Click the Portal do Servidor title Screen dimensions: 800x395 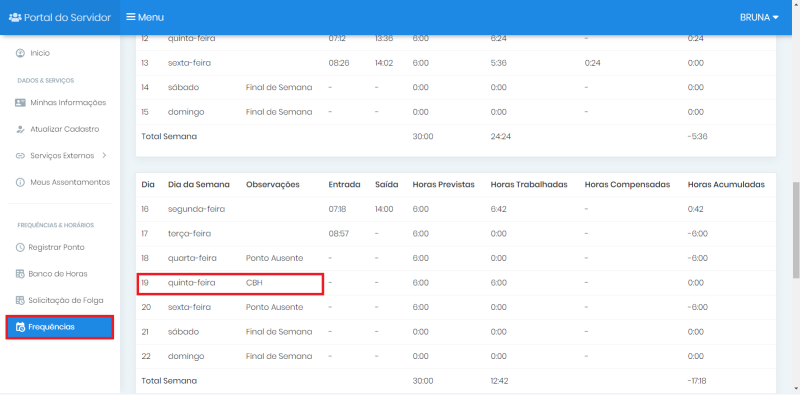(67, 17)
